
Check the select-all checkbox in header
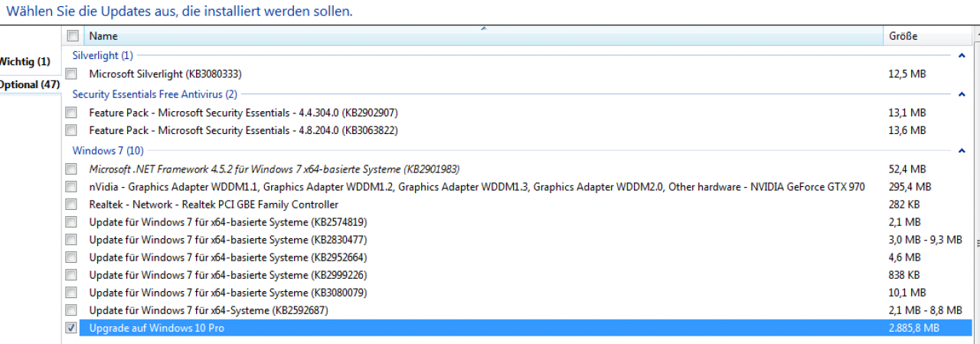click(x=73, y=36)
